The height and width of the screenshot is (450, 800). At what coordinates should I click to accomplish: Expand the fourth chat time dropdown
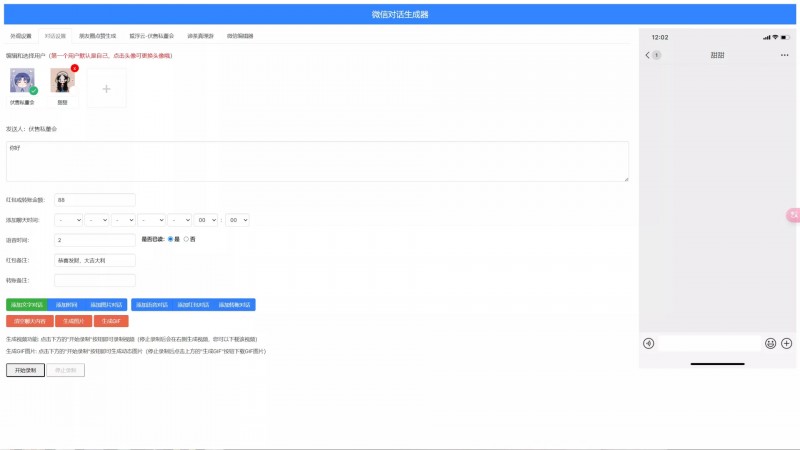[x=151, y=220]
